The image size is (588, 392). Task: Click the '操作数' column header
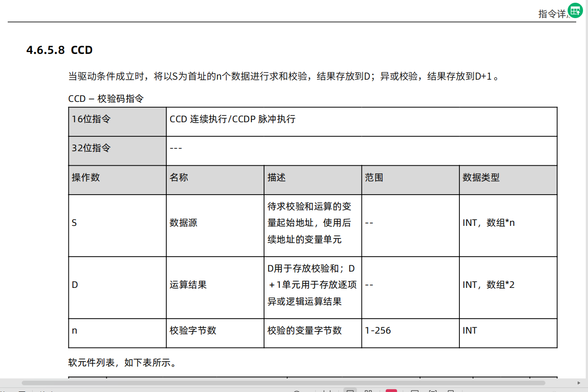coord(86,177)
